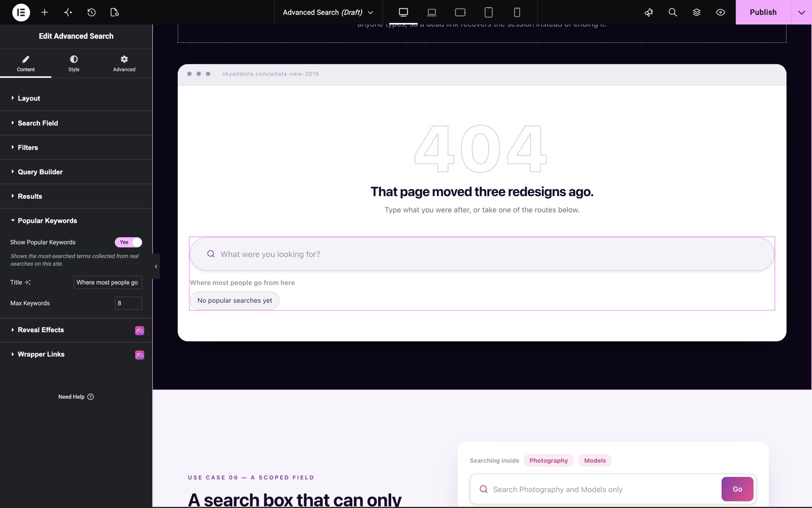Expand the Reveal Effects section
This screenshot has height=508, width=812.
pyautogui.click(x=76, y=330)
